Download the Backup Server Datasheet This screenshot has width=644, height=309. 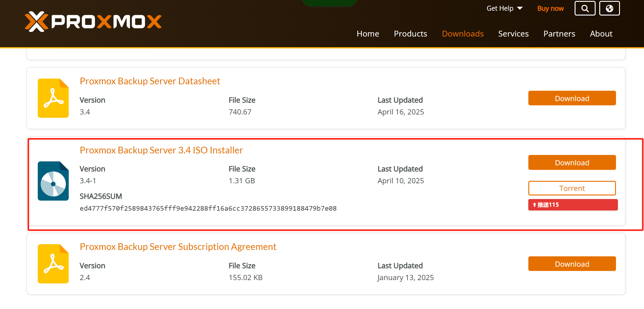coord(572,98)
